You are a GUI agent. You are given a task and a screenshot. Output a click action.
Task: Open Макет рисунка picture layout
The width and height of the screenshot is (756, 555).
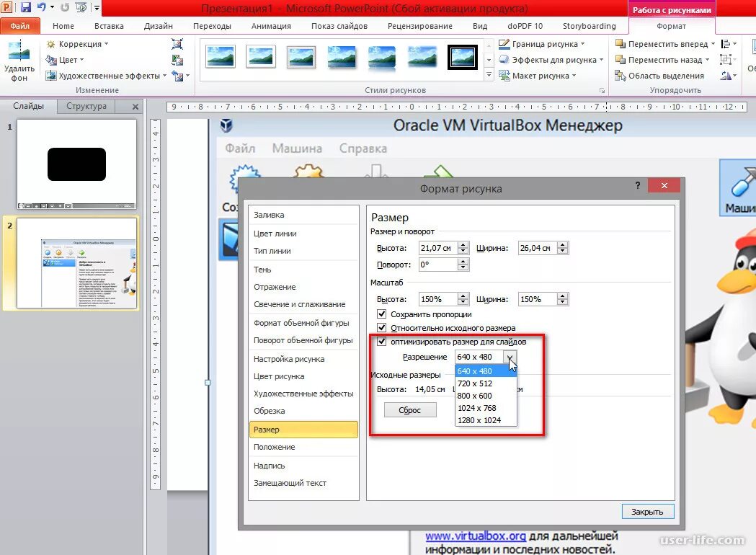[537, 76]
